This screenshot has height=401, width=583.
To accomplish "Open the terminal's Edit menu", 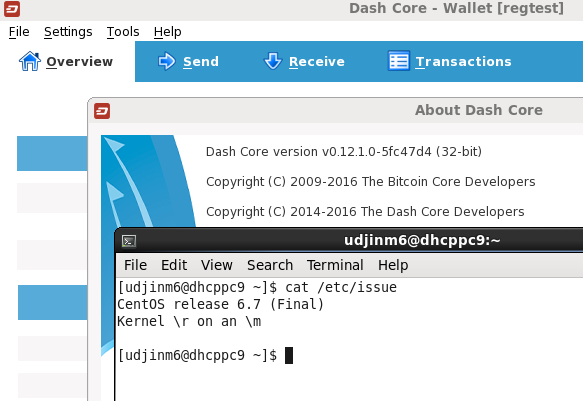I will click(174, 265).
